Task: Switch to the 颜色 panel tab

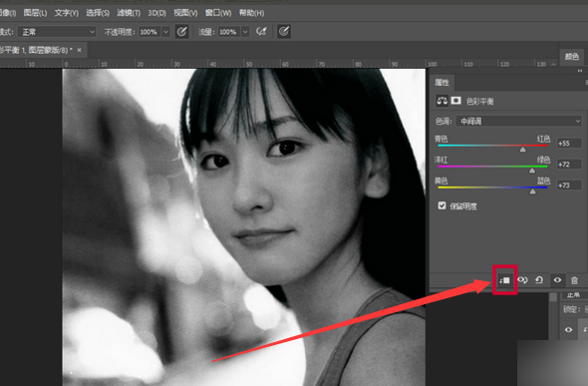Action: (x=572, y=57)
